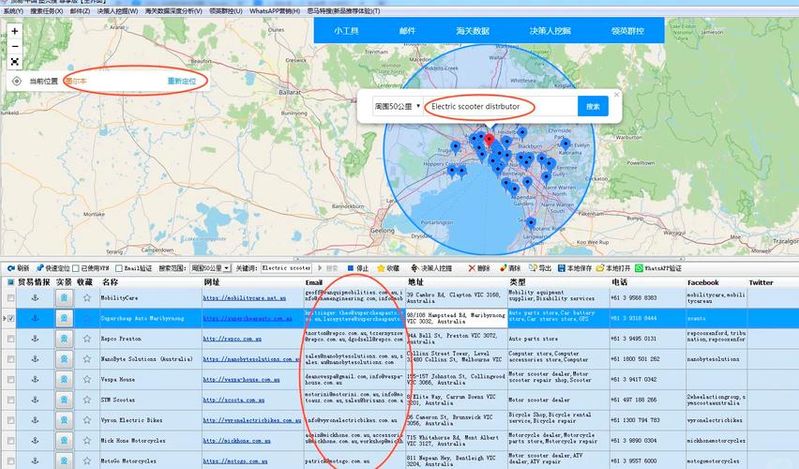Close the map search popup
This screenshot has height=469, width=799.
click(x=617, y=94)
